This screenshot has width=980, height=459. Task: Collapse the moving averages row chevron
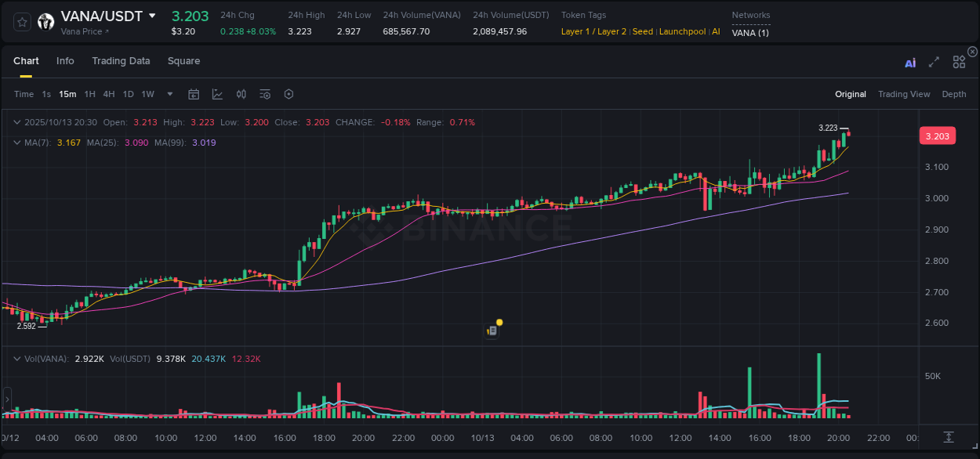click(16, 143)
